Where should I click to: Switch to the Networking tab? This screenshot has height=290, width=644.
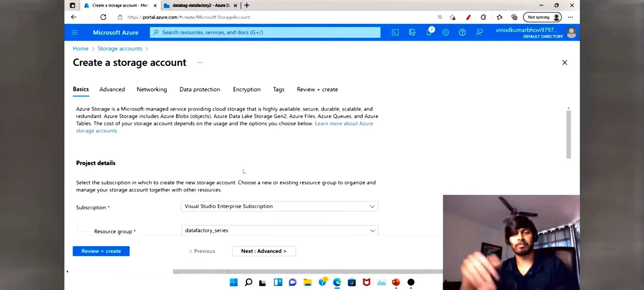[152, 89]
